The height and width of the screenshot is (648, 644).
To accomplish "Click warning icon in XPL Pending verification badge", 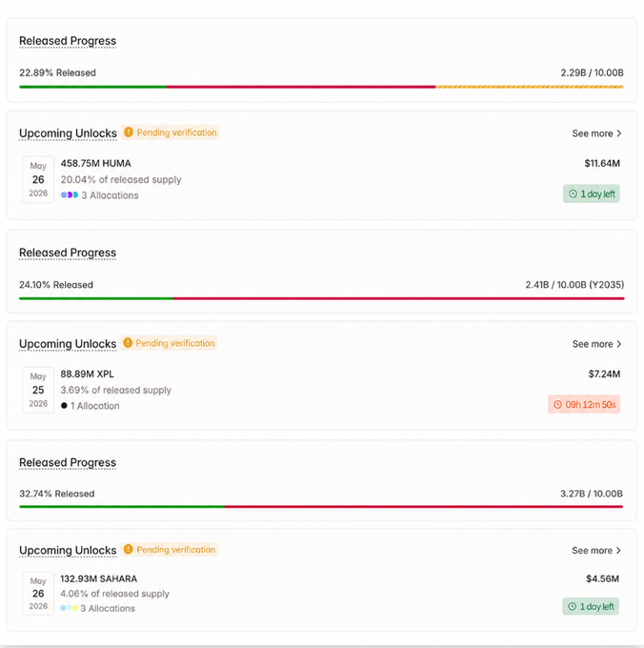I will 128,343.
